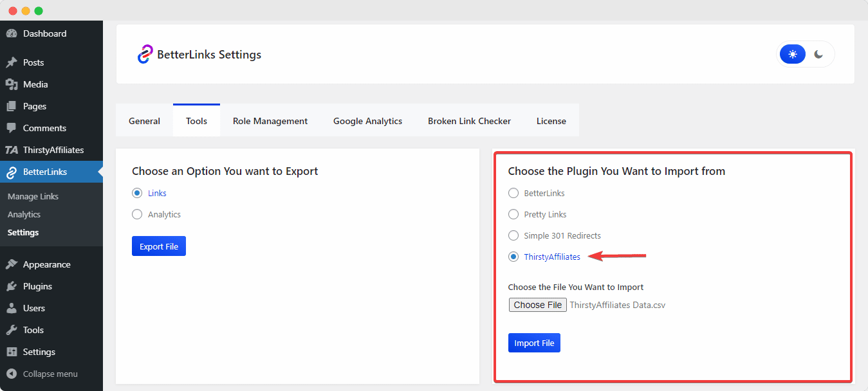
Task: Click the BetterLinks chain icon in sidebar
Action: point(12,172)
